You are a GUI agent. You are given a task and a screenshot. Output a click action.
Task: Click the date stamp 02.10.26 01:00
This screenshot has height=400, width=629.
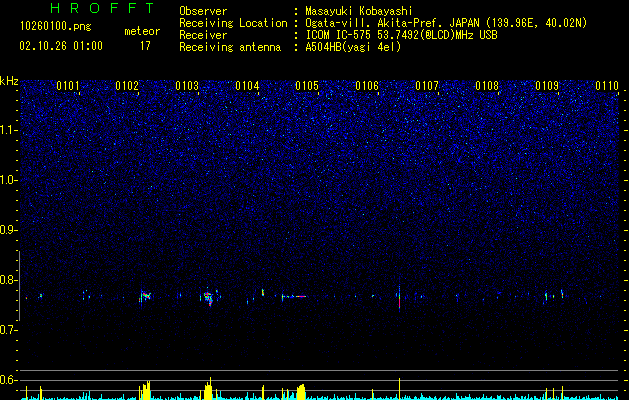point(61,46)
